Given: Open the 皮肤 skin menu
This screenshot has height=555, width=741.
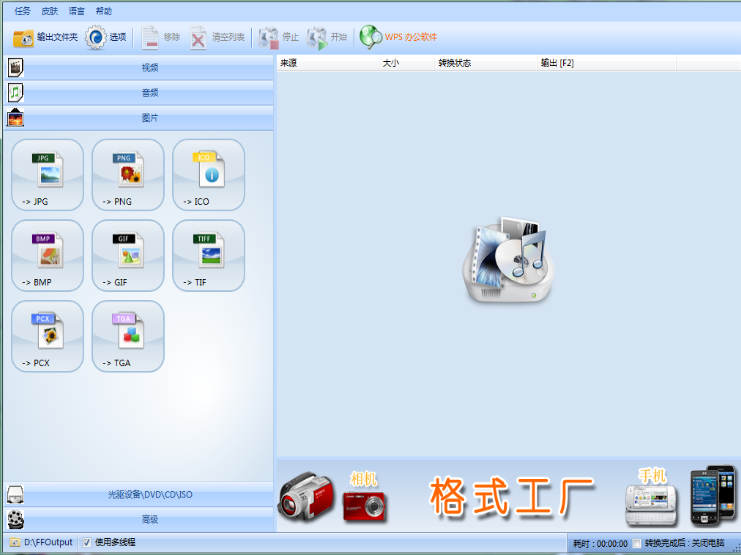Looking at the screenshot, I should pyautogui.click(x=50, y=11).
